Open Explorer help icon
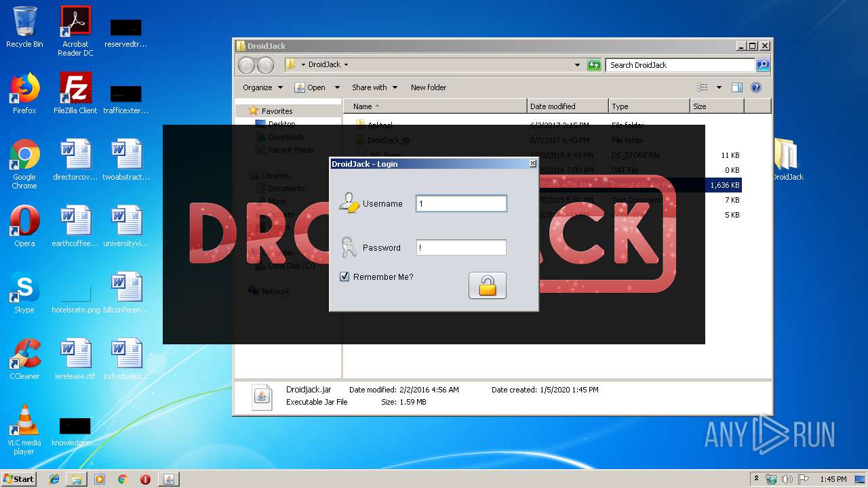The image size is (868, 488). pos(756,87)
